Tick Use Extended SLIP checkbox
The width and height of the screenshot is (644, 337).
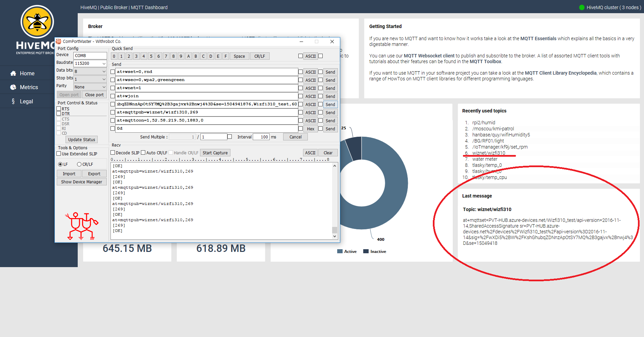[x=59, y=154]
